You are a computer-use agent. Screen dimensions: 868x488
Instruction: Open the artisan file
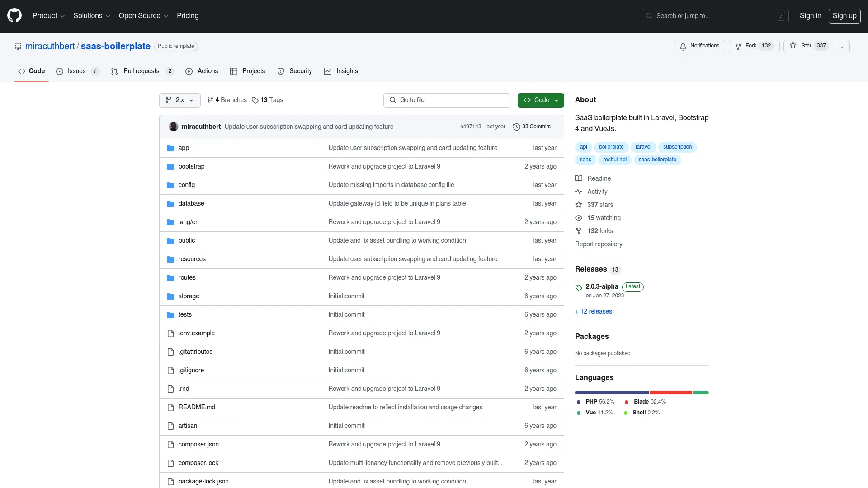tap(188, 426)
